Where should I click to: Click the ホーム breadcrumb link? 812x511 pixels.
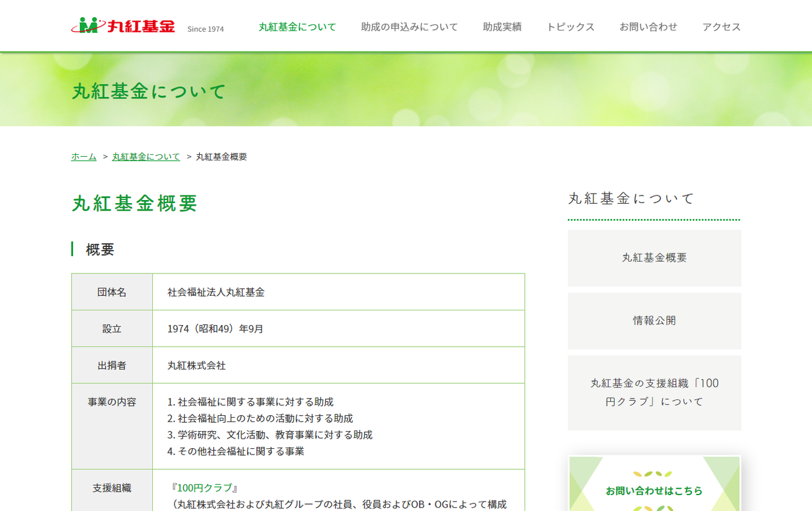tap(84, 157)
